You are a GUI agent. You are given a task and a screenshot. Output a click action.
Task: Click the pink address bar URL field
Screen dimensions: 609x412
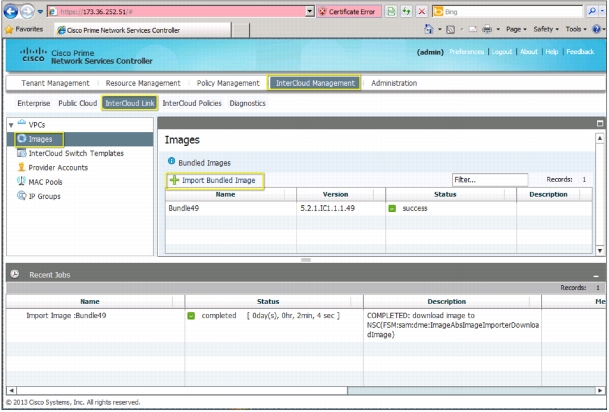pos(176,12)
